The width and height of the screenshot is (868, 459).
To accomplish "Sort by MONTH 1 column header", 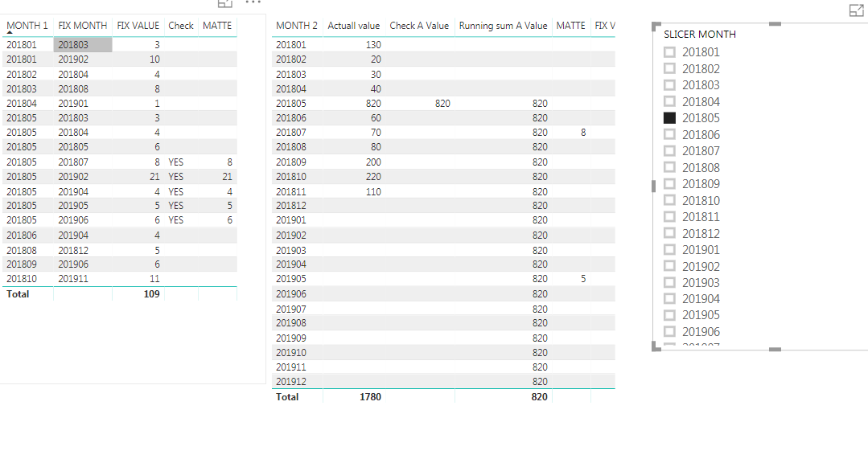I will 27,26.
